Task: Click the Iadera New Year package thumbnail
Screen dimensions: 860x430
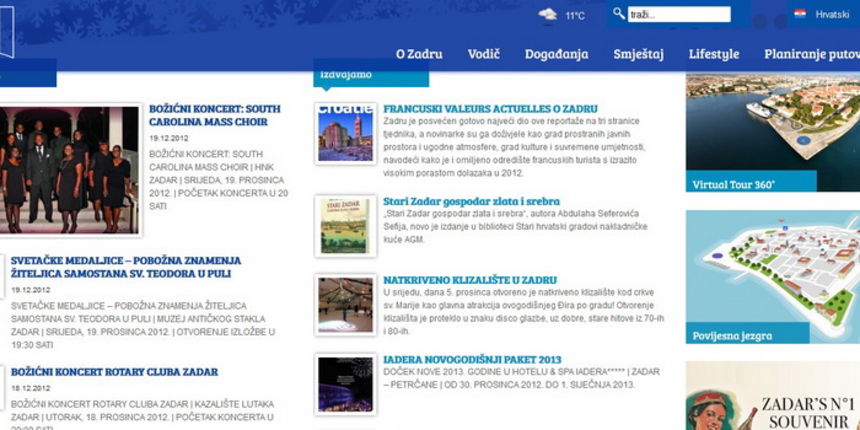Action: (x=345, y=384)
